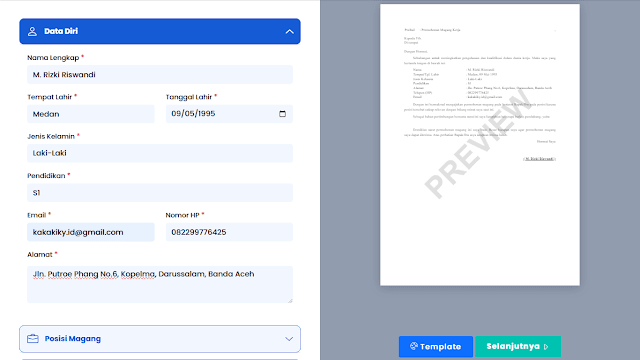Edit the Tempat Lahir field containing Medan
This screenshot has height=360, width=640.
coord(91,114)
